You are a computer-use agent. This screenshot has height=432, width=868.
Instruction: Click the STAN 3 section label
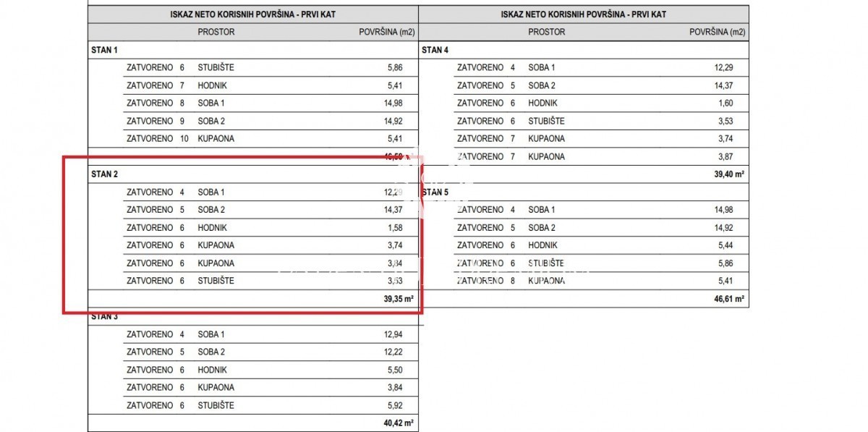click(104, 317)
